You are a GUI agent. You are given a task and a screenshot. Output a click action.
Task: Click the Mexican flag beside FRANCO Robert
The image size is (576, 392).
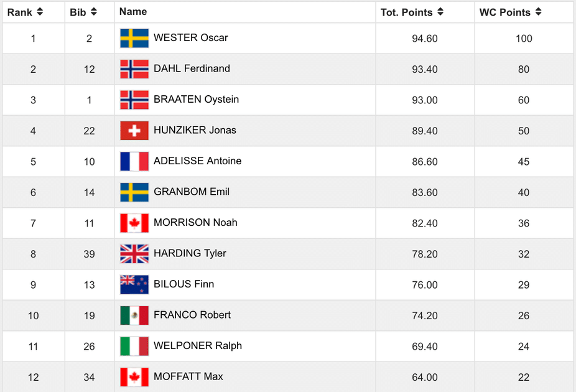coord(134,315)
